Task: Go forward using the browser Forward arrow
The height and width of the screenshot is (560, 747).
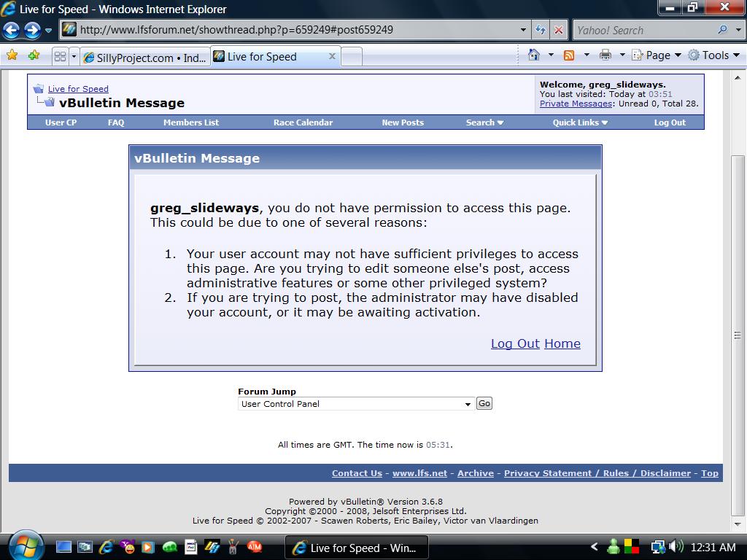Action: [32, 30]
